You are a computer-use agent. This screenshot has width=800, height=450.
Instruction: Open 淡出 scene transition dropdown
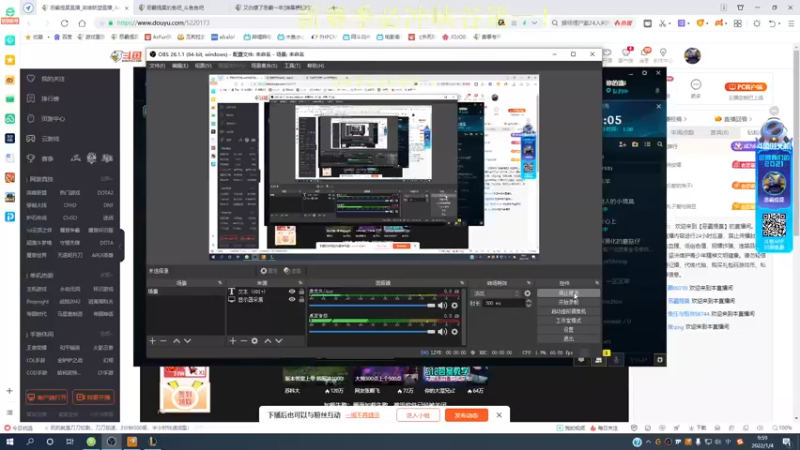(496, 293)
